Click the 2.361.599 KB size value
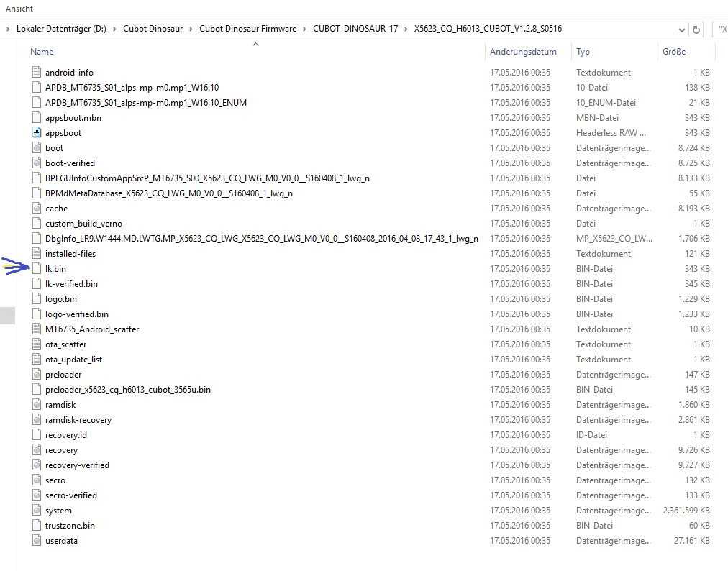 tap(686, 510)
